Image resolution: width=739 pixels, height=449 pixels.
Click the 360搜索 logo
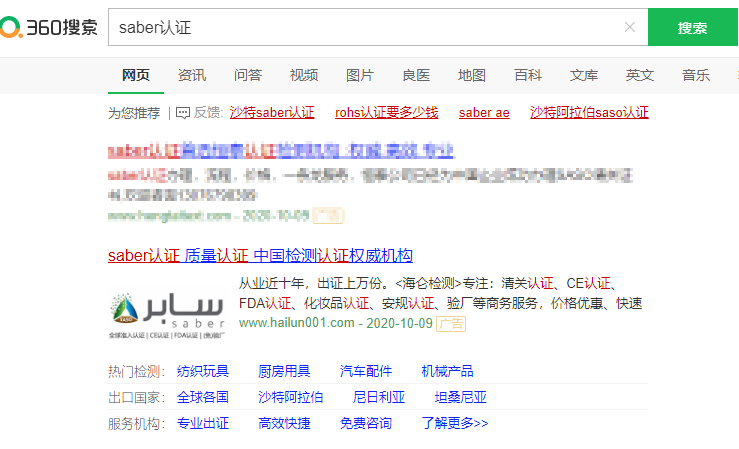pos(49,27)
